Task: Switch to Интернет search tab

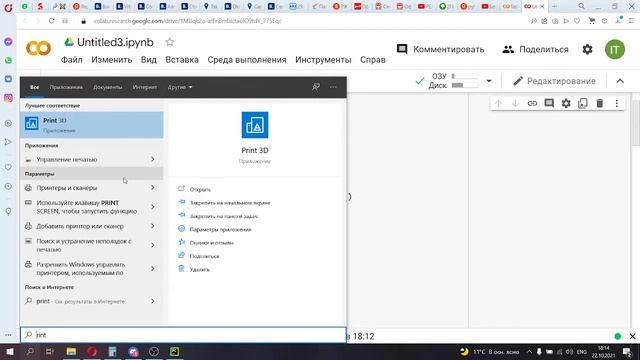Action: pyautogui.click(x=144, y=87)
